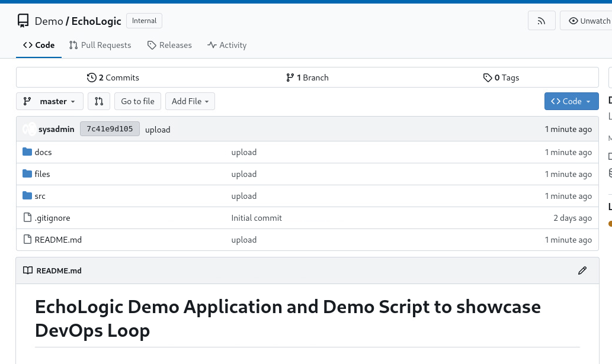View the 2 Commits history

click(113, 78)
